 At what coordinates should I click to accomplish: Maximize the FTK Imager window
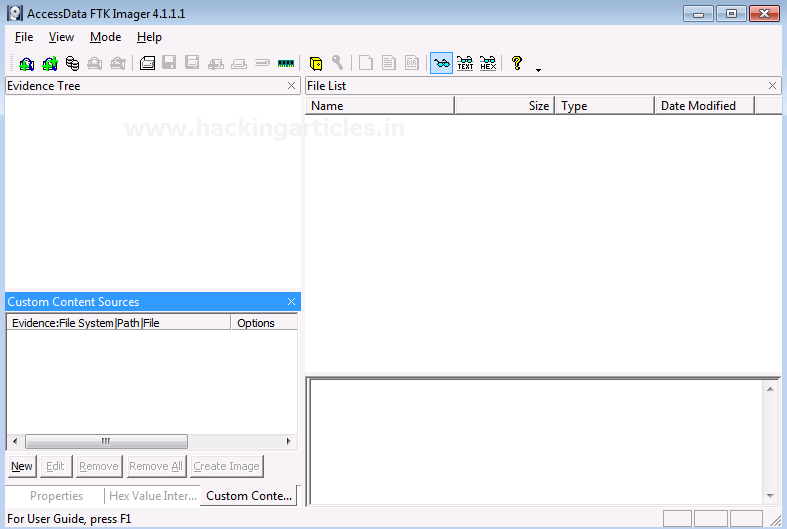pyautogui.click(x=731, y=14)
